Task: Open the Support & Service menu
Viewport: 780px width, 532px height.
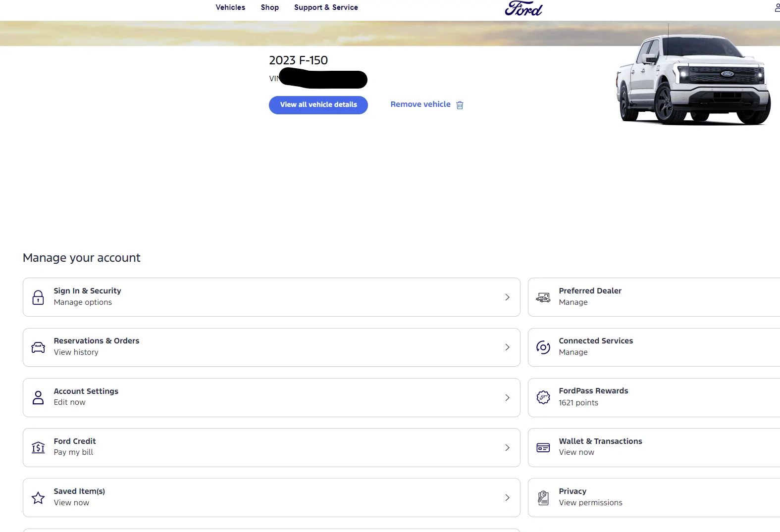Action: click(326, 7)
